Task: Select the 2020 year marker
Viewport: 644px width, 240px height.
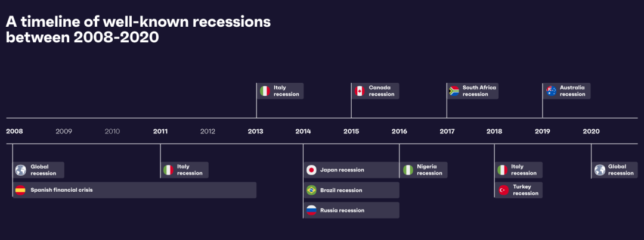Action: point(591,131)
